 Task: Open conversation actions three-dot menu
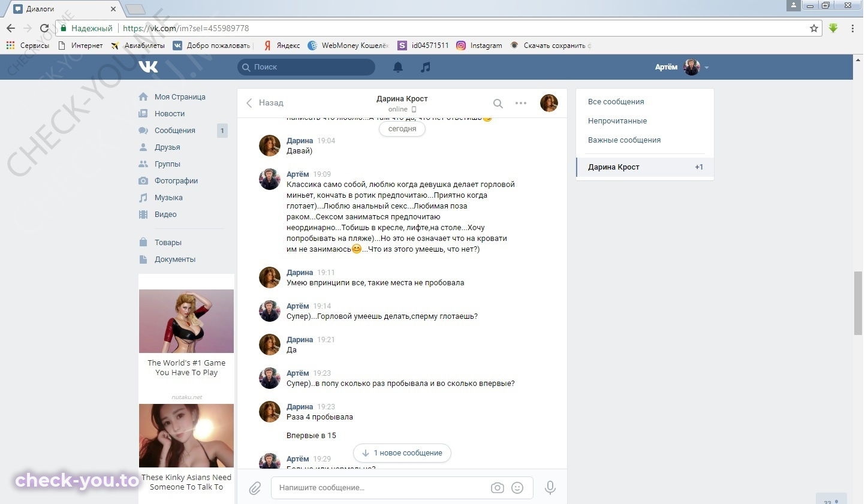[x=521, y=103]
